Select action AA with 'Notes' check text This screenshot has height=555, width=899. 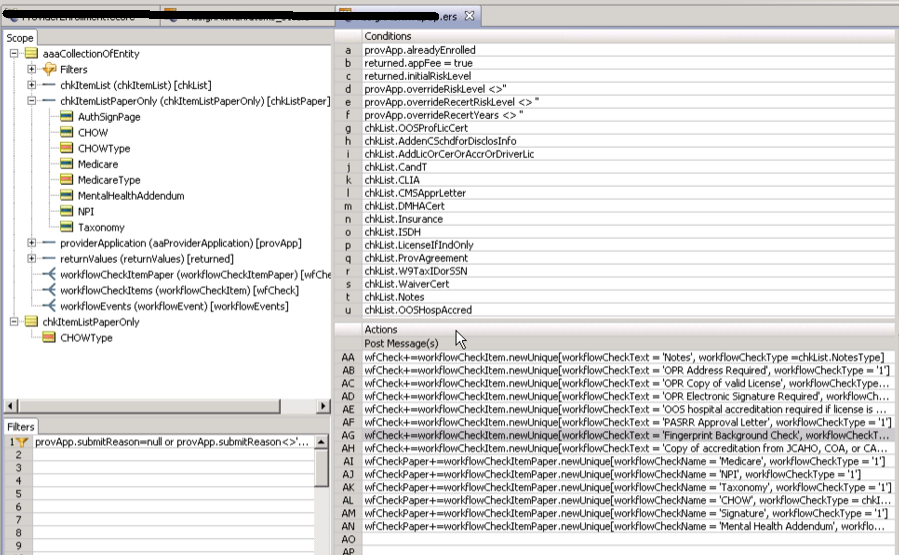[x=628, y=357]
